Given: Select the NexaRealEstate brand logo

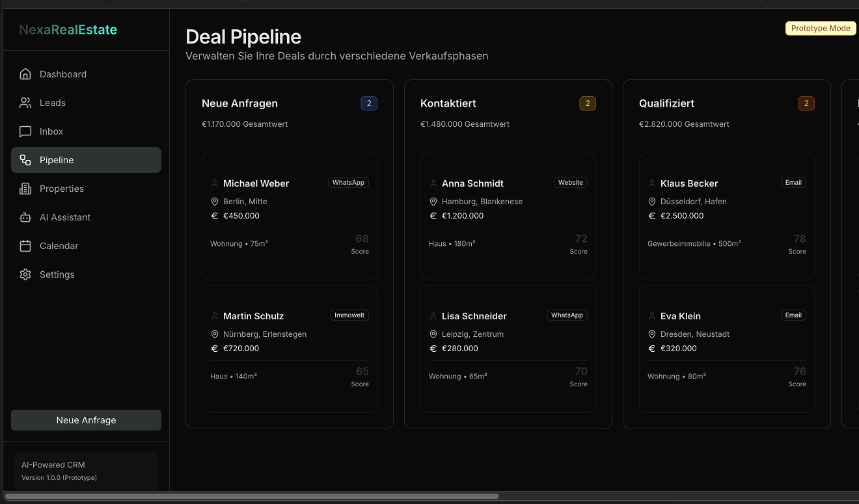Looking at the screenshot, I should pyautogui.click(x=68, y=29).
